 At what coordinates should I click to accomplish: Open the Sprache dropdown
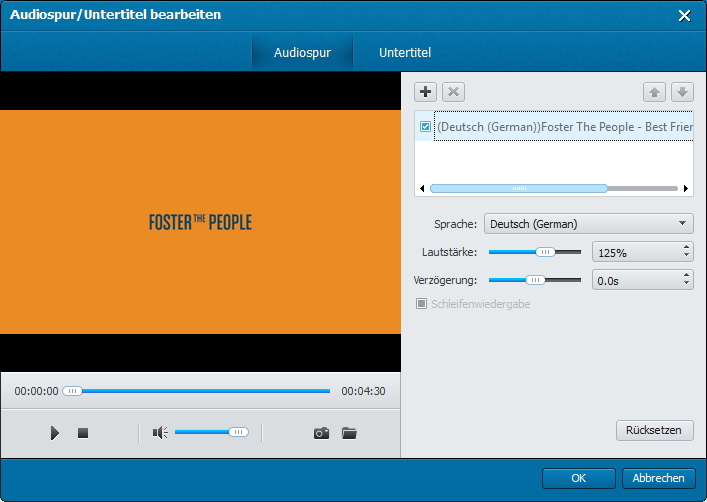(x=588, y=224)
